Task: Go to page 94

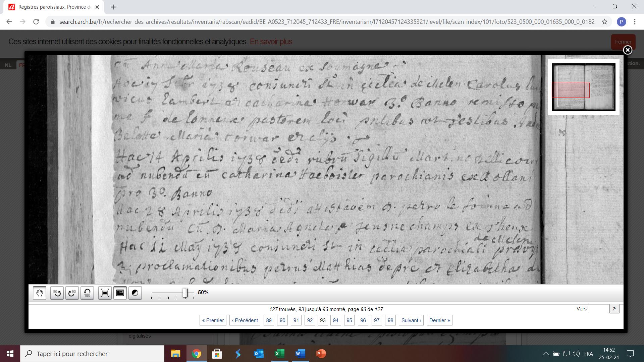Action: pos(335,320)
